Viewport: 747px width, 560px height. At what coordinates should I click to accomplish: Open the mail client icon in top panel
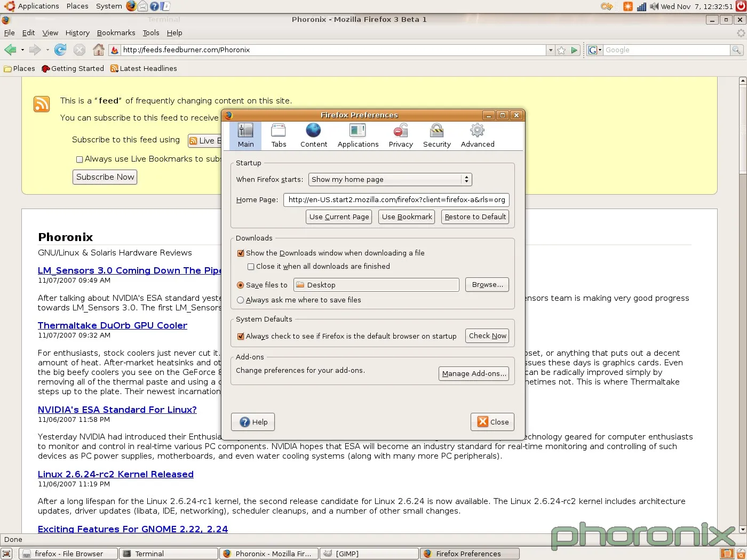tap(143, 6)
